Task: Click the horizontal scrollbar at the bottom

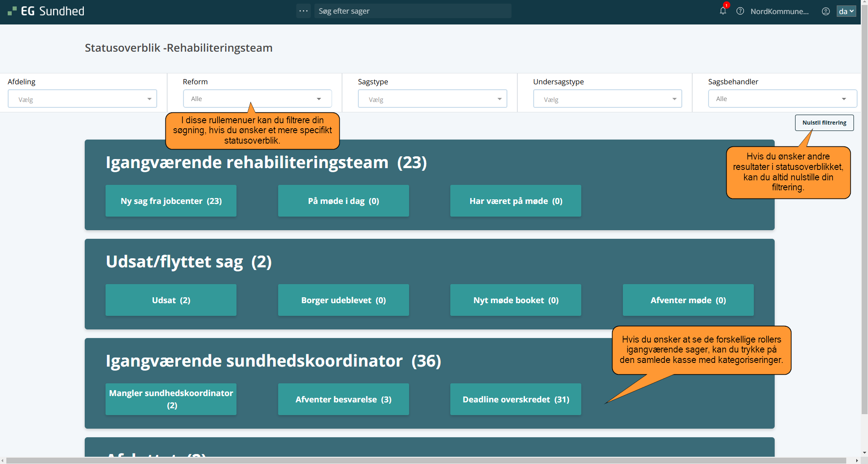Action: [x=426, y=460]
